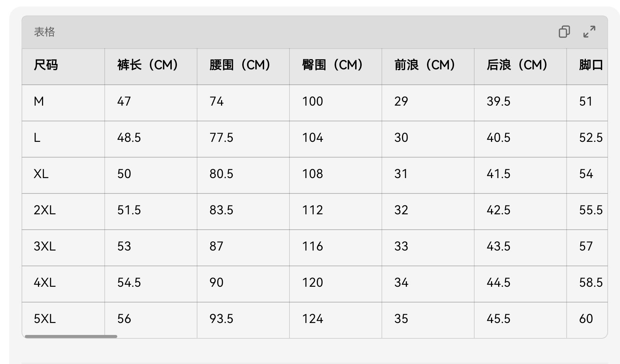Click the 表格 title label

(44, 32)
